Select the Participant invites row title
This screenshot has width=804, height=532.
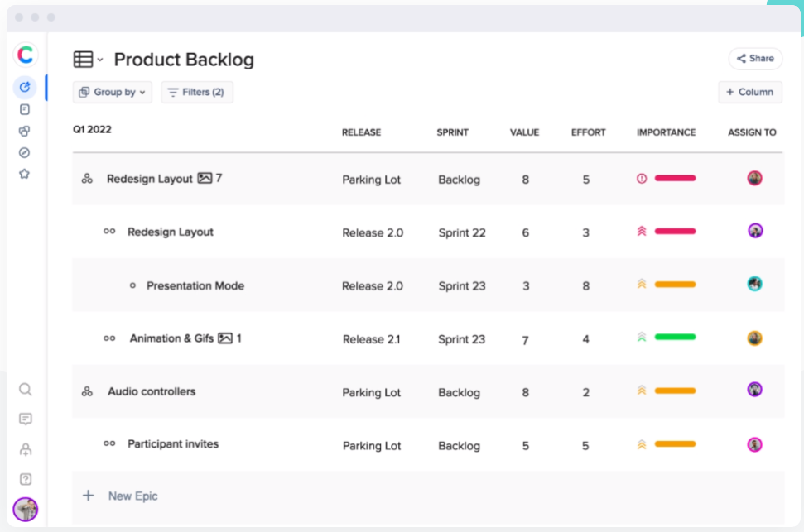(173, 444)
